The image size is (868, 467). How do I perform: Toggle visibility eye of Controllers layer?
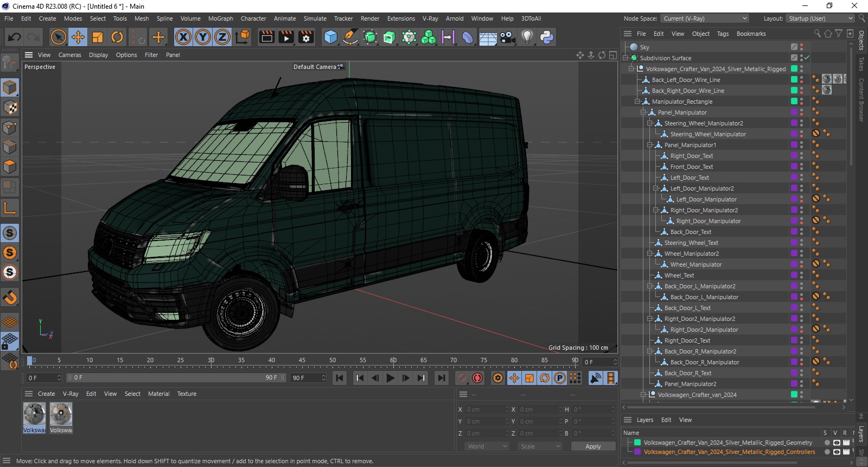point(837,452)
